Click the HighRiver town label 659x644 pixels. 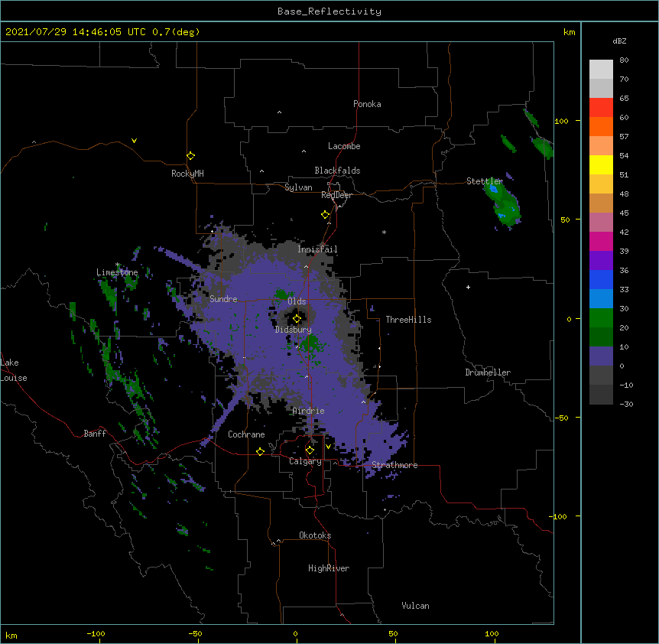(328, 568)
